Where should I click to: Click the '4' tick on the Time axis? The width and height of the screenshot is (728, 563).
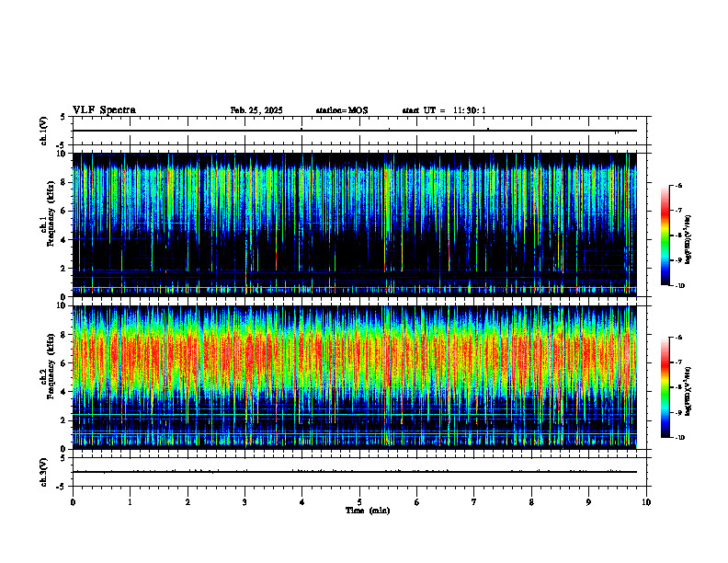coord(301,502)
